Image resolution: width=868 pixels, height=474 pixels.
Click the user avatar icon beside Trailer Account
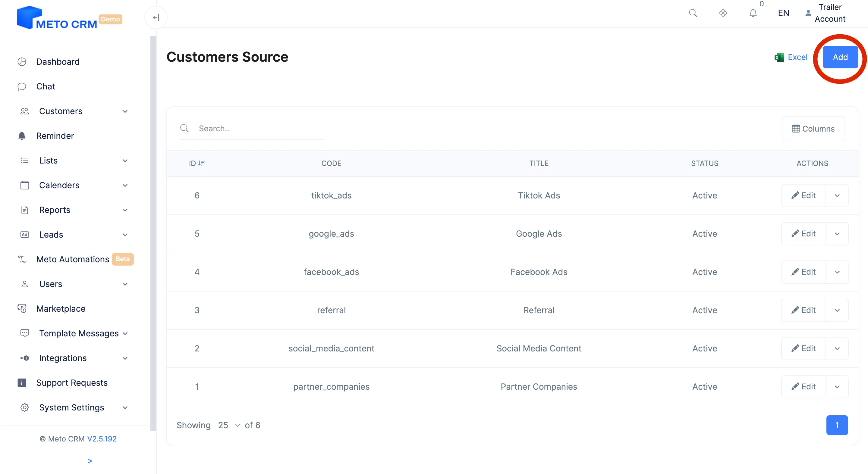point(808,13)
